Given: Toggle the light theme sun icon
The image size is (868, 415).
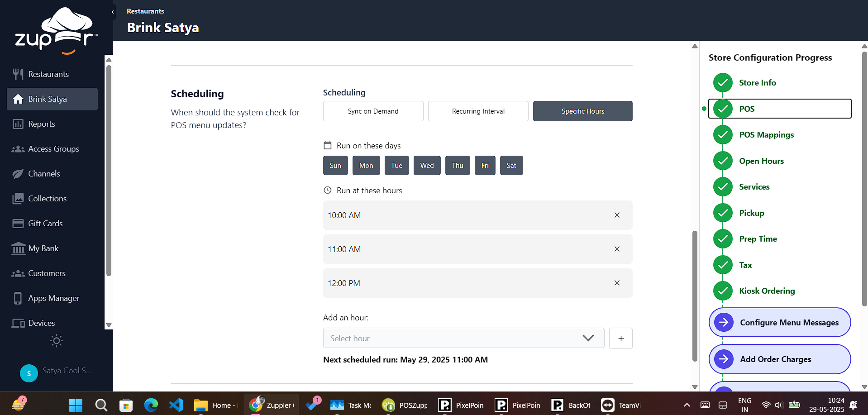Looking at the screenshot, I should [57, 341].
